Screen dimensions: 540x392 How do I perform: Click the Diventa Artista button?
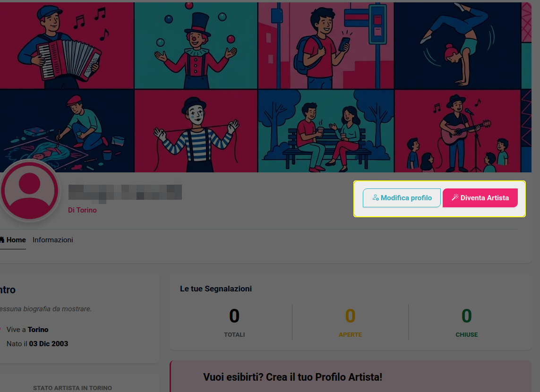(480, 198)
